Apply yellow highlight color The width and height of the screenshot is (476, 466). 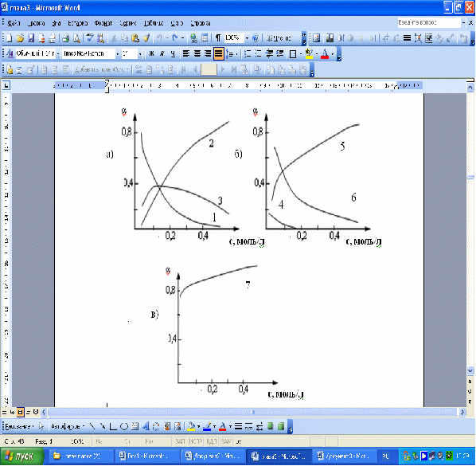click(309, 54)
